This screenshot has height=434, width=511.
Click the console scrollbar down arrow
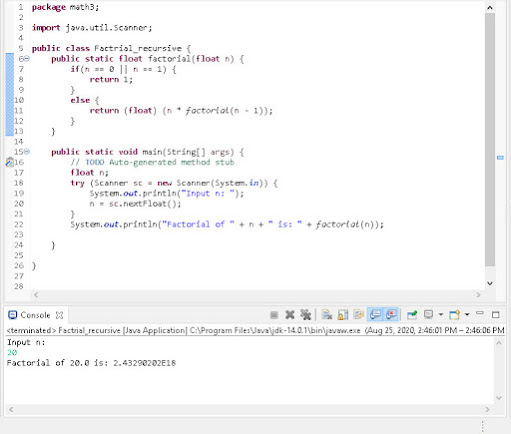(499, 398)
